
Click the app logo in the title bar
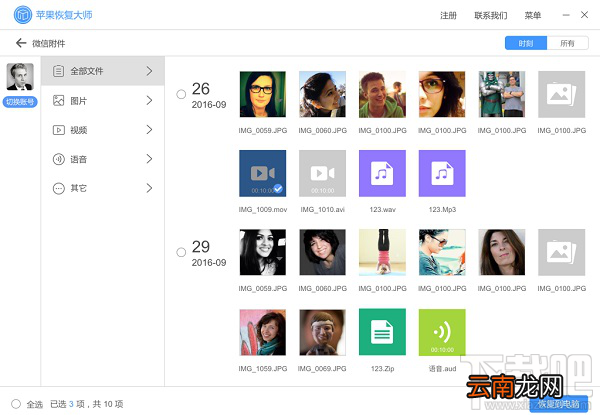click(x=23, y=15)
